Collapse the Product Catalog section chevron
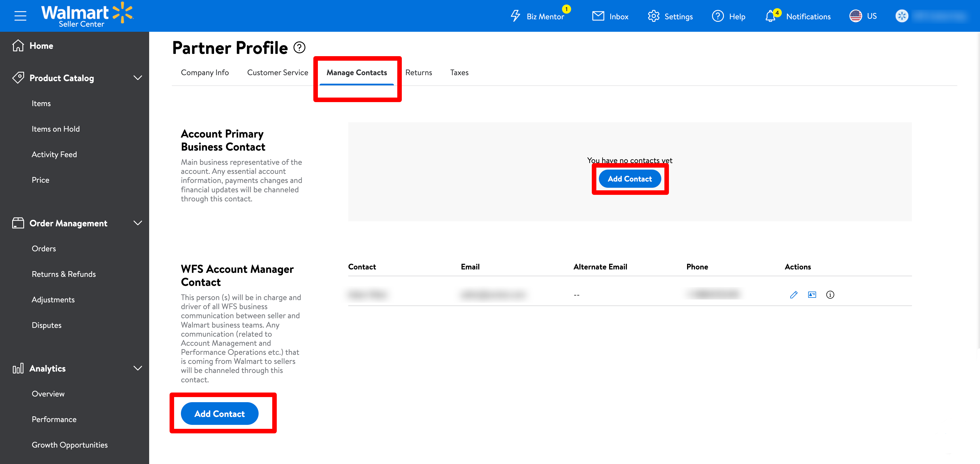This screenshot has width=980, height=464. [138, 78]
